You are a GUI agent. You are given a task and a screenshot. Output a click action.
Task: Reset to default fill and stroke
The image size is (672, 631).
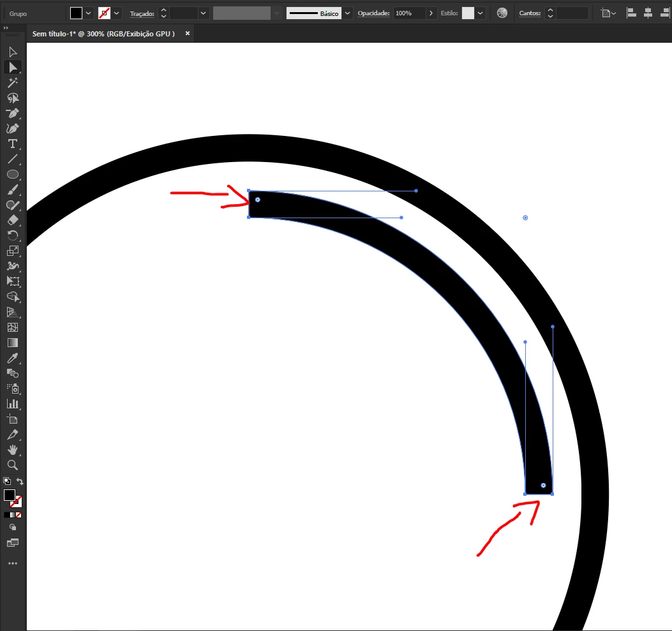point(7,481)
